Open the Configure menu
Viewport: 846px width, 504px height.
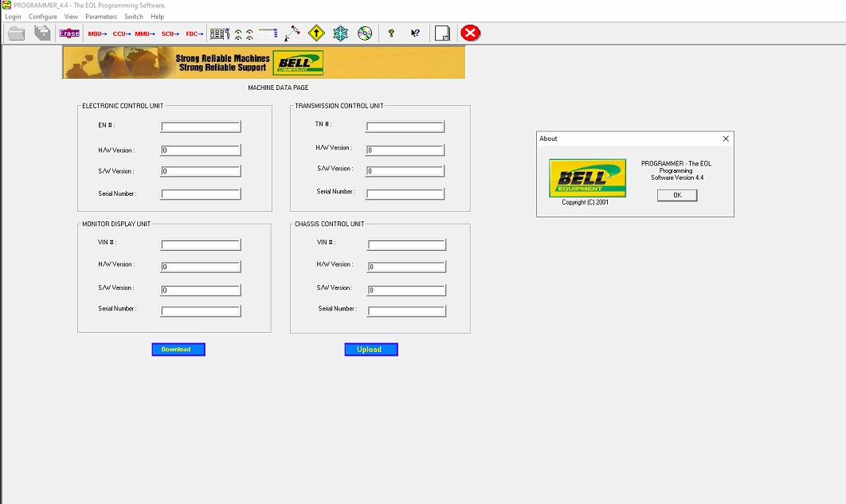point(42,16)
